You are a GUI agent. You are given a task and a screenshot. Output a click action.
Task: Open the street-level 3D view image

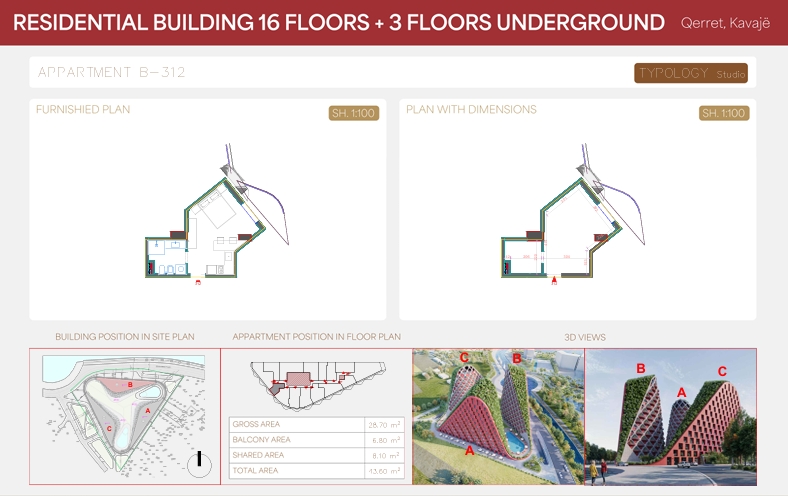point(670,416)
